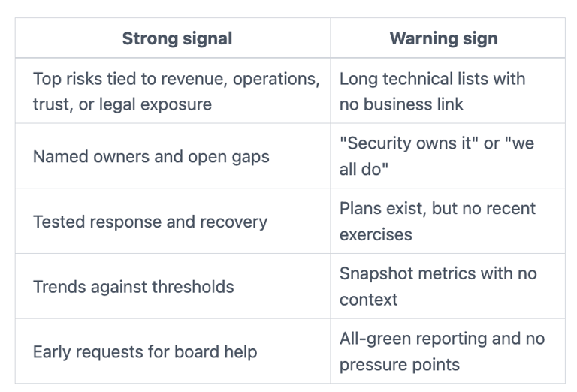Click the word 'exercises' in the table
Image resolution: width=577 pixels, height=392 pixels.
point(376,234)
